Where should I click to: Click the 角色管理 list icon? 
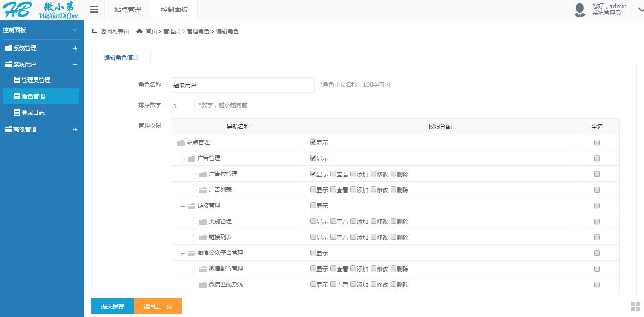(17, 96)
